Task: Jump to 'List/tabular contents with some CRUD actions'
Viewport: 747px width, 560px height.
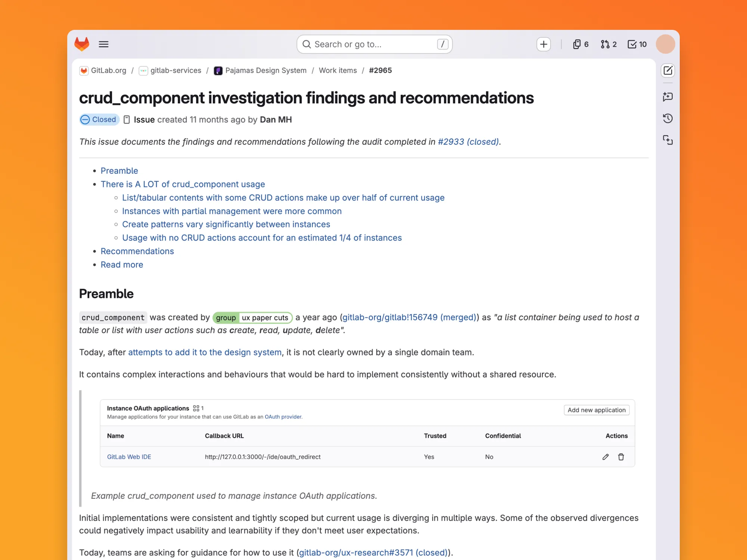Action: (283, 197)
